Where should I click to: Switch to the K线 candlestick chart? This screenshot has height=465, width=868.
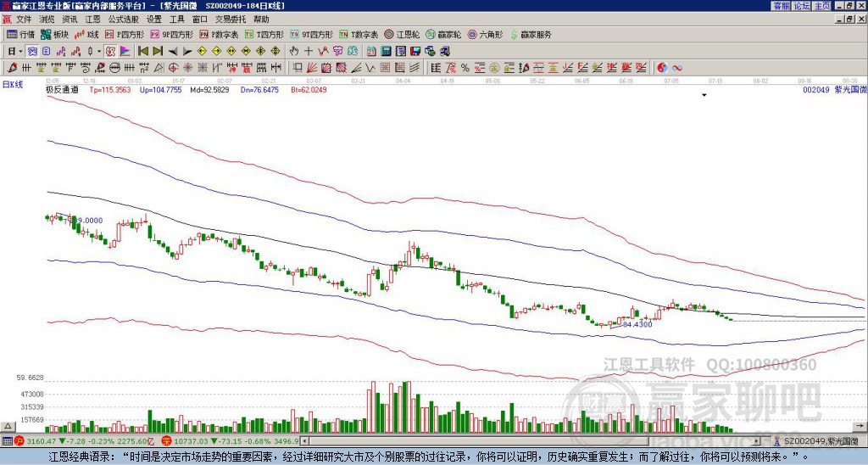coord(87,34)
